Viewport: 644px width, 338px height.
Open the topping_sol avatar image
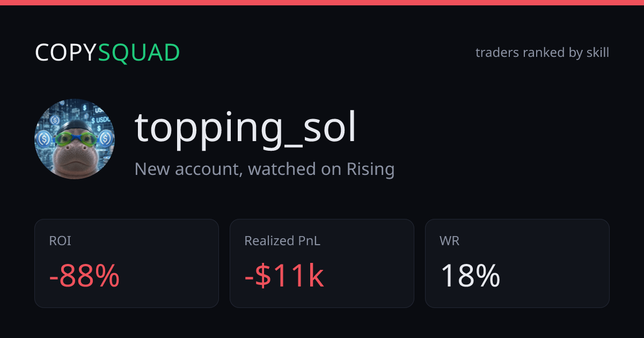[x=75, y=139]
